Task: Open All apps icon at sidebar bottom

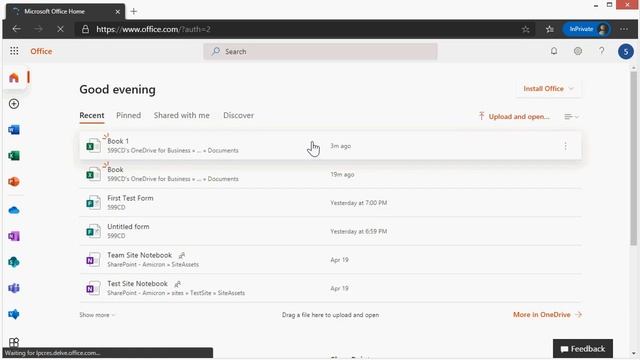Action: 14,342
